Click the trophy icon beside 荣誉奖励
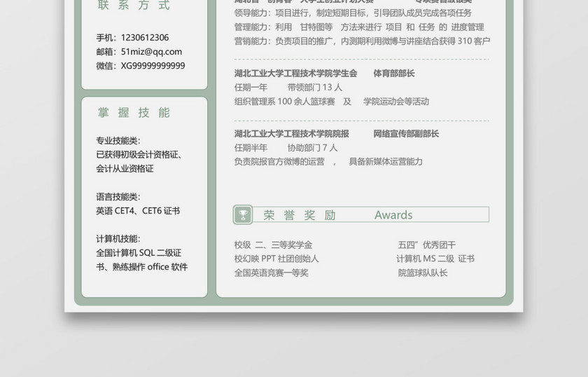The width and height of the screenshot is (588, 377). point(243,215)
